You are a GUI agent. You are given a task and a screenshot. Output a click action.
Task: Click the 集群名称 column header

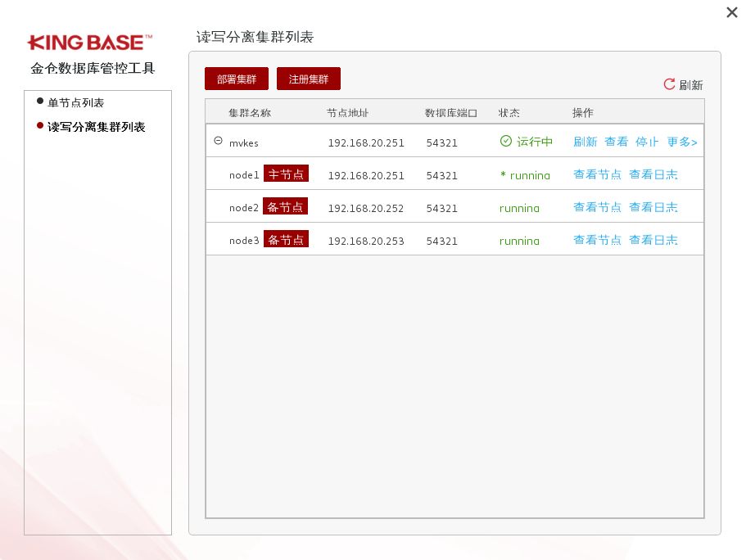tap(250, 112)
